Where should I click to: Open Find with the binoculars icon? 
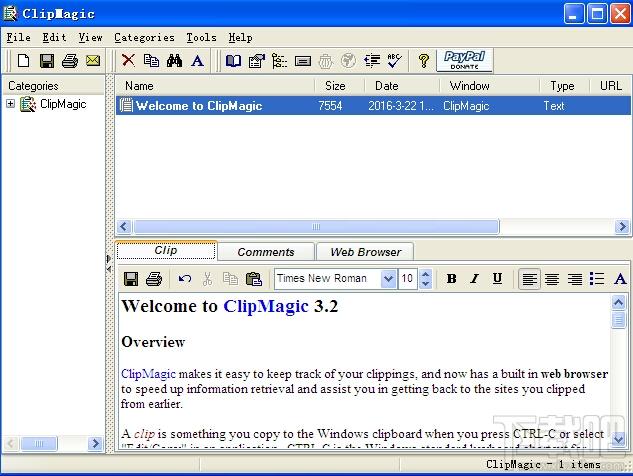pyautogui.click(x=174, y=61)
